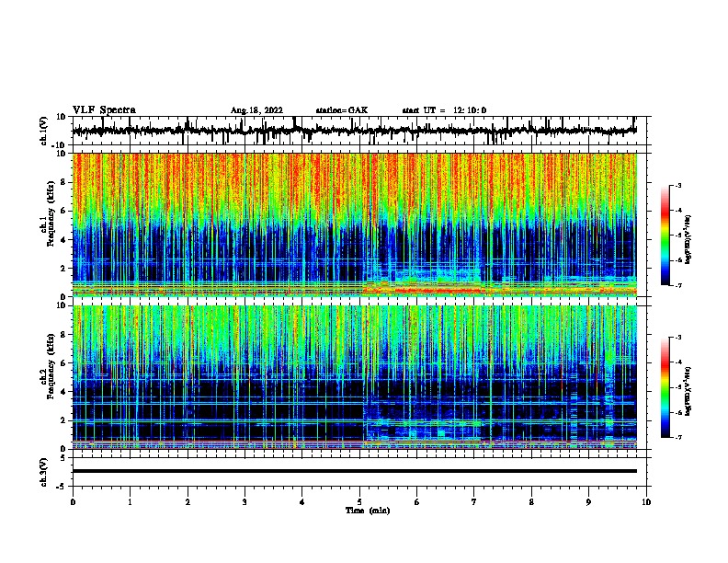The width and height of the screenshot is (728, 563).
Task: Click the ch.1 color scale log(PSD) unit label
Action: click(688, 239)
